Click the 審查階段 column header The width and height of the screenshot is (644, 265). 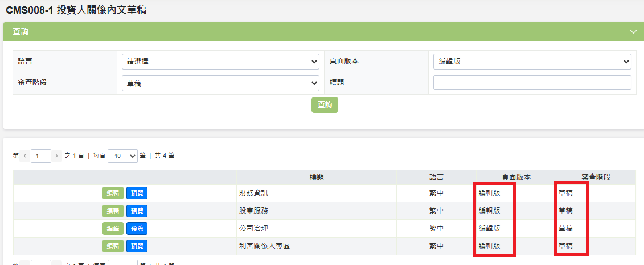click(596, 177)
